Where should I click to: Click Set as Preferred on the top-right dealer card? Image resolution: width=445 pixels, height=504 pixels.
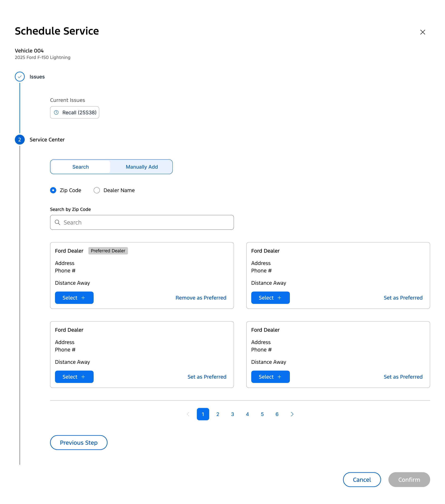403,298
